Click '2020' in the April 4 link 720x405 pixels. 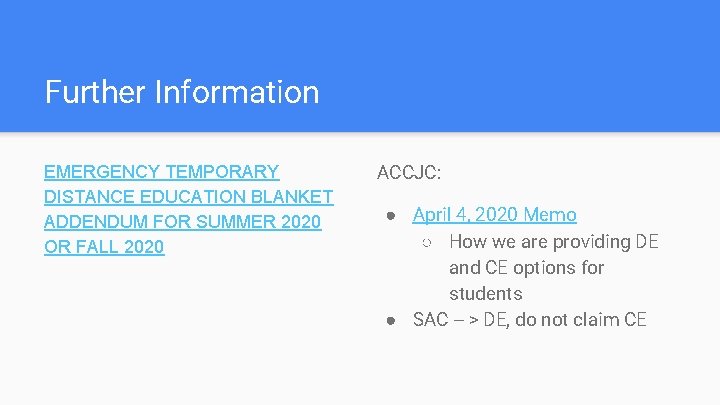[496, 214]
